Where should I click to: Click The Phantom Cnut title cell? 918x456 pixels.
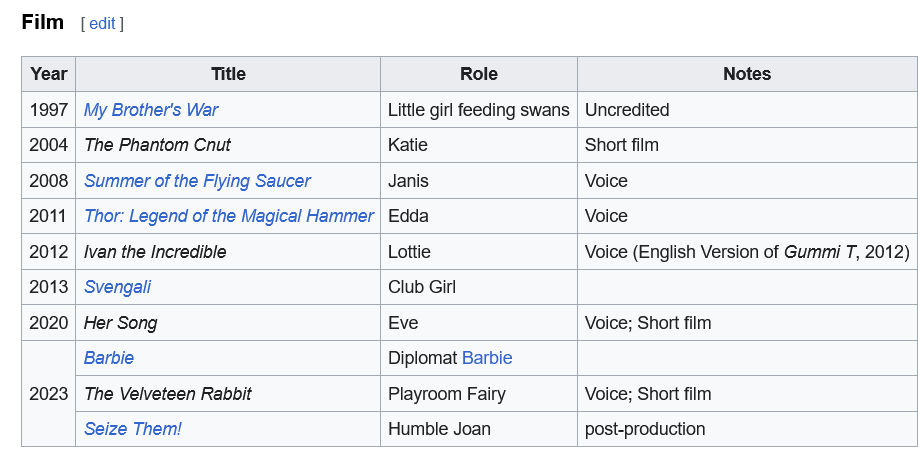pos(157,145)
